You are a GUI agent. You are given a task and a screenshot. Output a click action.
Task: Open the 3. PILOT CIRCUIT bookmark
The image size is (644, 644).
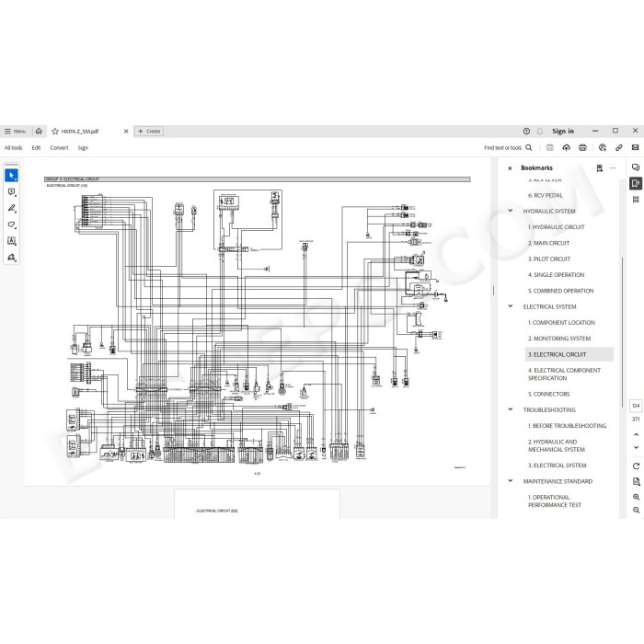549,259
